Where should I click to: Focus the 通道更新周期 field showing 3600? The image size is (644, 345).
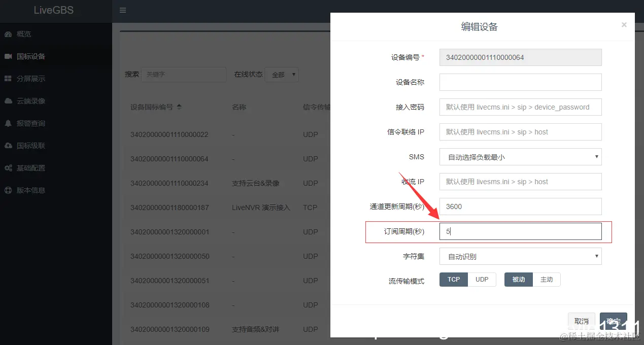(x=520, y=206)
